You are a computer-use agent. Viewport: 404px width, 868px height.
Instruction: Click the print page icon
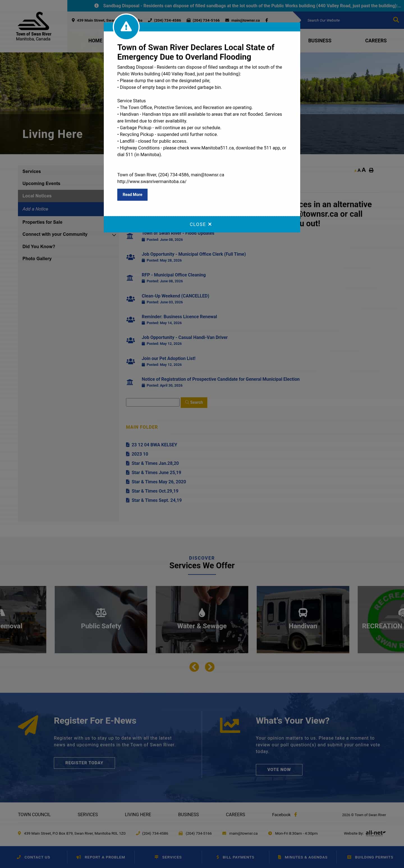point(371,170)
